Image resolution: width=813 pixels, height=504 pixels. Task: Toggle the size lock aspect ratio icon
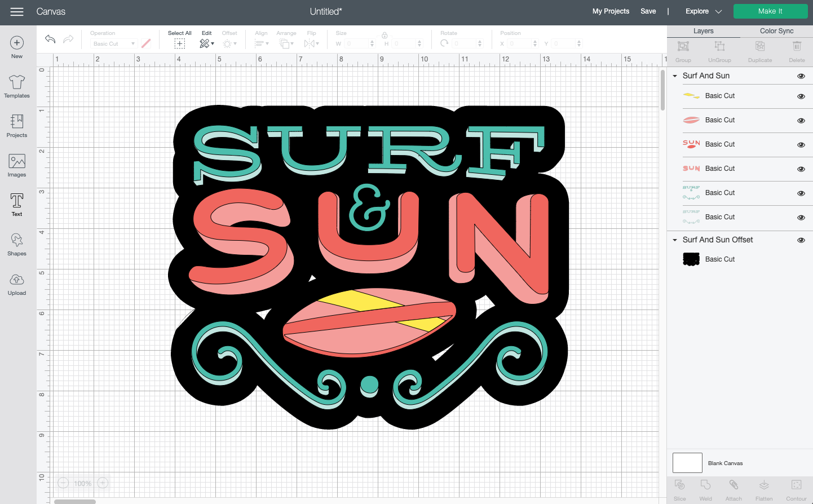point(385,36)
